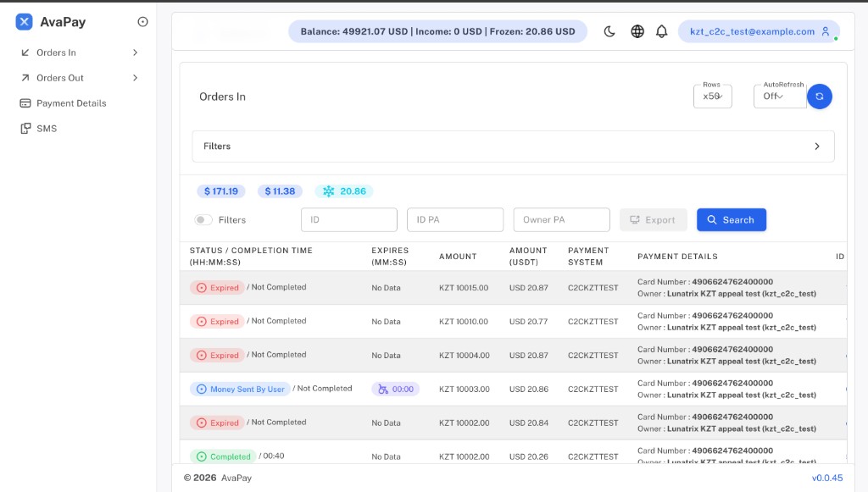Focus the ID PA input field
868x492 pixels.
coord(455,220)
